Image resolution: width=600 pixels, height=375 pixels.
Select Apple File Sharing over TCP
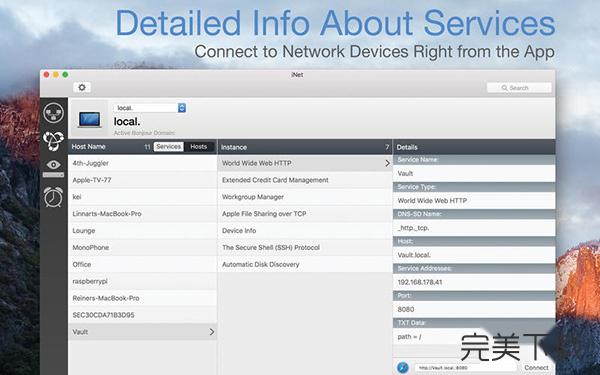click(x=305, y=214)
